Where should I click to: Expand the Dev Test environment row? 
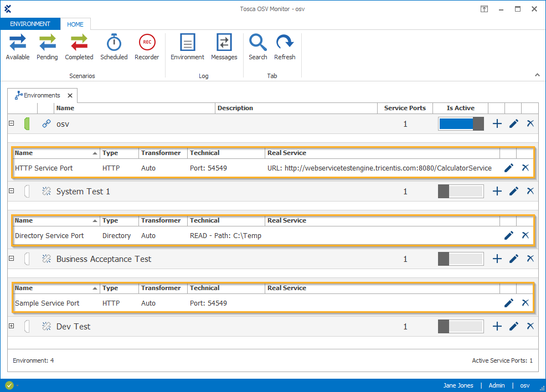(x=11, y=326)
